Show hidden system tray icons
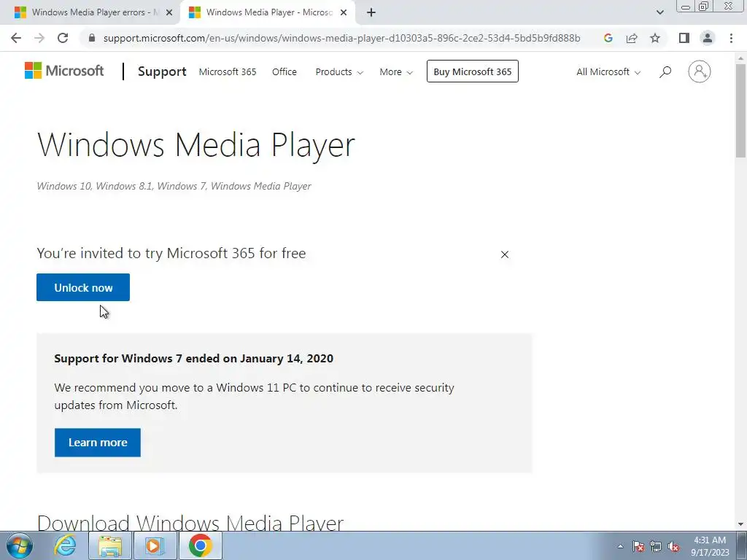This screenshot has height=560, width=747. [620, 546]
